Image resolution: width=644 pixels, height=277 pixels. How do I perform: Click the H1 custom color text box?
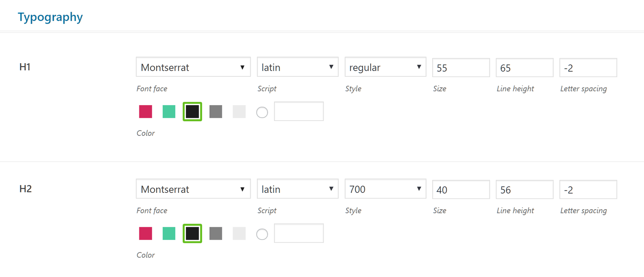click(x=299, y=112)
